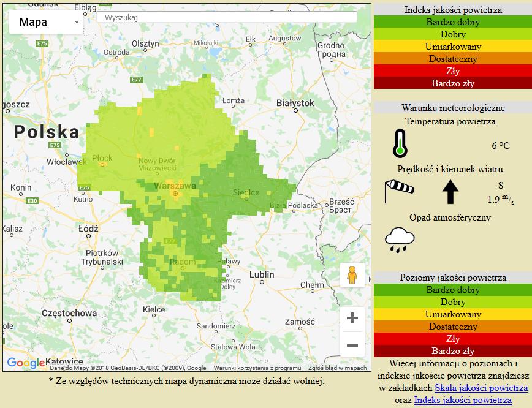Click the Indeks jakości powietrza header
532x408 pixels.
click(x=453, y=10)
